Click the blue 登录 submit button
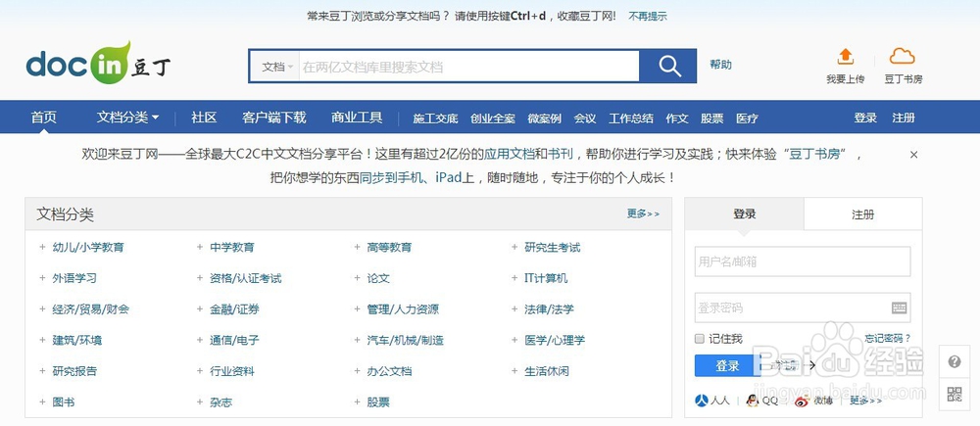 tap(727, 366)
